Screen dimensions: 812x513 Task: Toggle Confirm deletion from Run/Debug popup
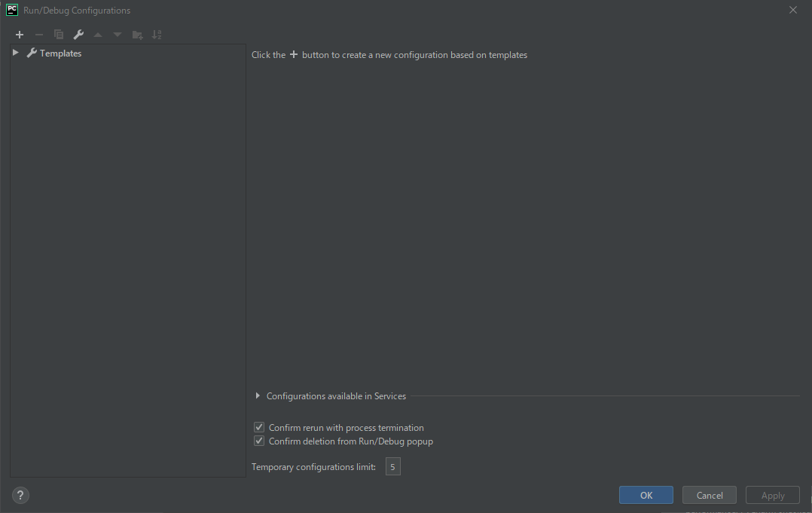point(259,441)
